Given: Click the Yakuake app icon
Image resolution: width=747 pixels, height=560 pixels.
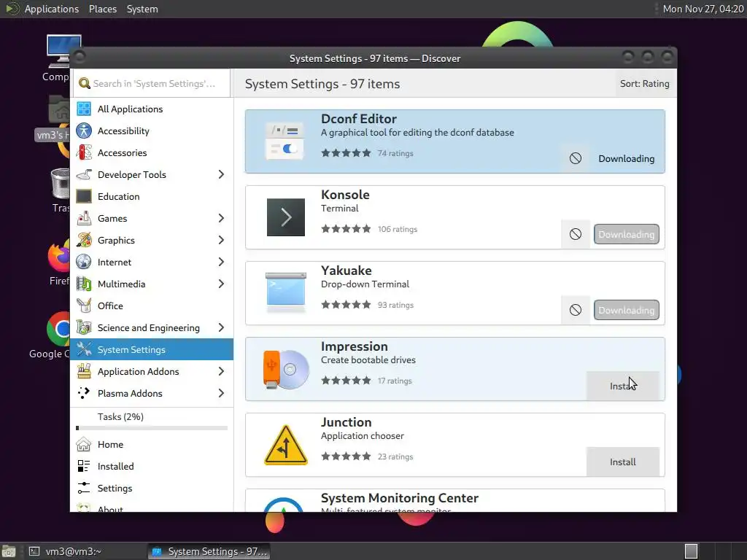Looking at the screenshot, I should tap(285, 293).
